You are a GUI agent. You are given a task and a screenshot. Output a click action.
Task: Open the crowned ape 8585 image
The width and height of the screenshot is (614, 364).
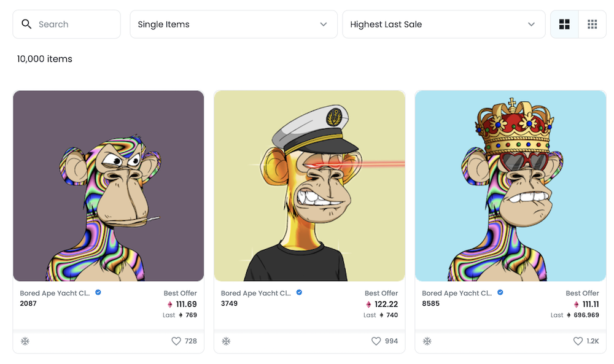click(x=511, y=186)
